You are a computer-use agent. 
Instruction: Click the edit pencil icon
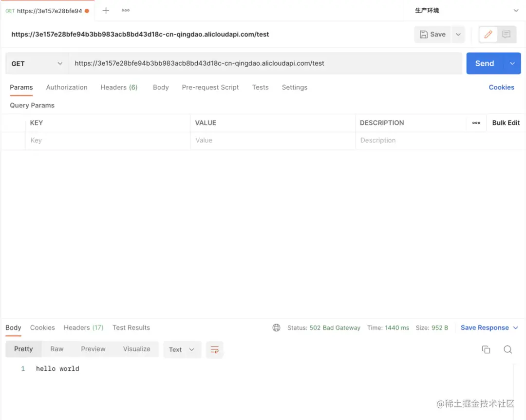pos(488,34)
